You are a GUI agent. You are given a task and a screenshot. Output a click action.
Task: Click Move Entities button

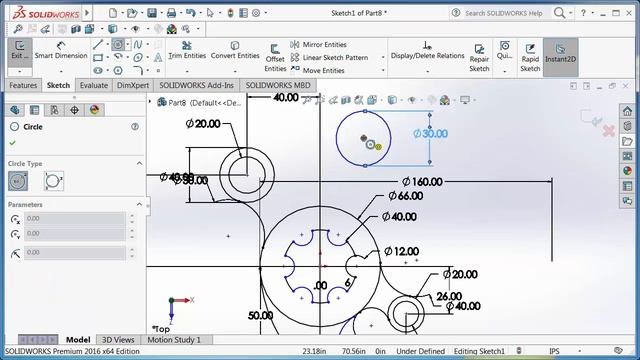(318, 71)
